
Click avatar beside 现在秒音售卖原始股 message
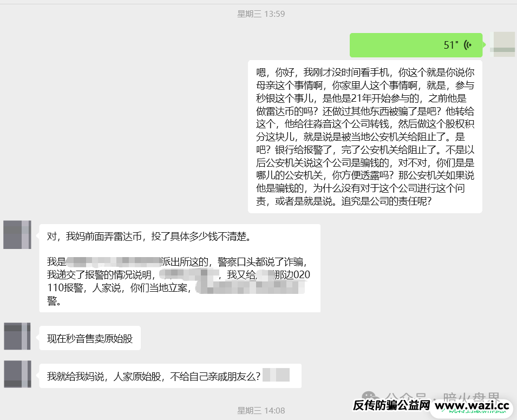pos(17,336)
